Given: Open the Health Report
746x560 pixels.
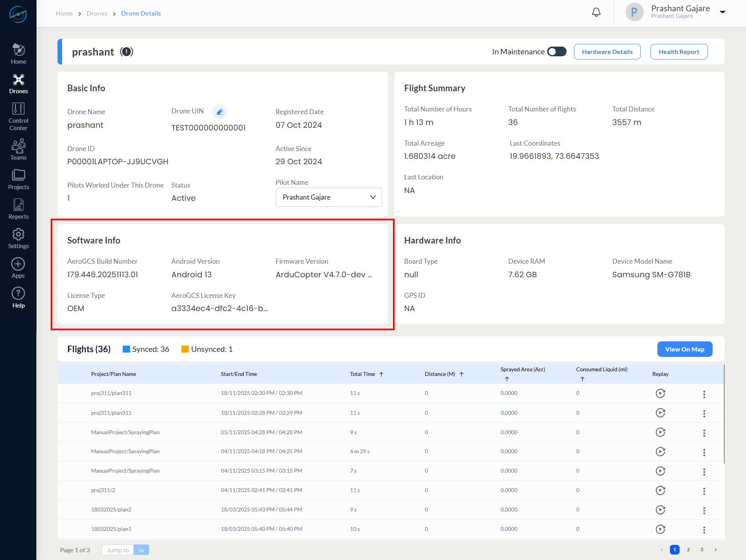Looking at the screenshot, I should 678,52.
